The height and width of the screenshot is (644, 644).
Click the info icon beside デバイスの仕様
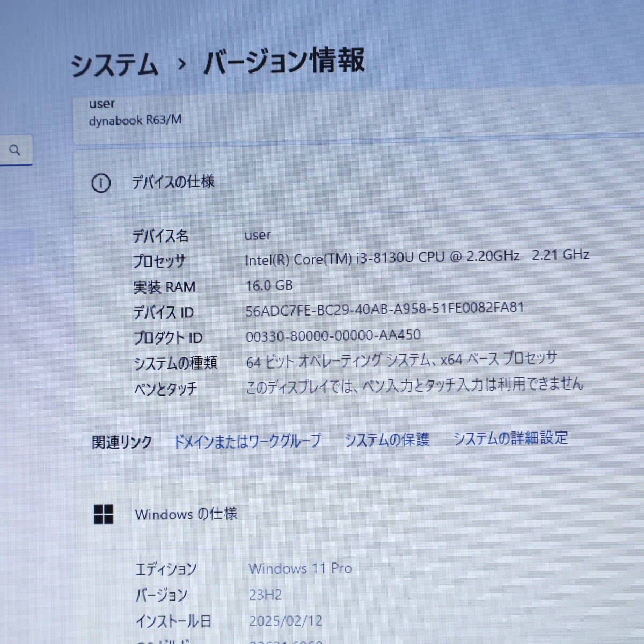(x=101, y=183)
